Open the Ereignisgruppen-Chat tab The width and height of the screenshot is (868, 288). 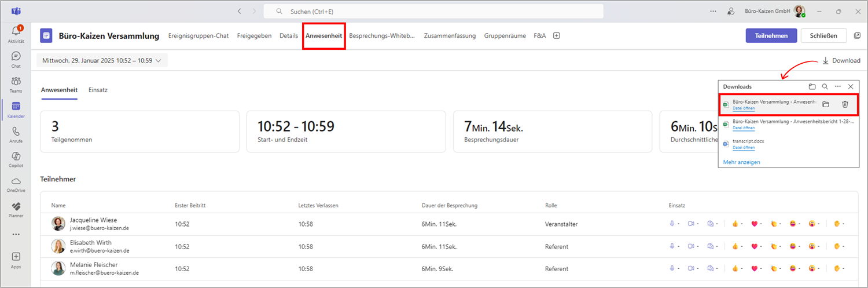[x=198, y=35]
